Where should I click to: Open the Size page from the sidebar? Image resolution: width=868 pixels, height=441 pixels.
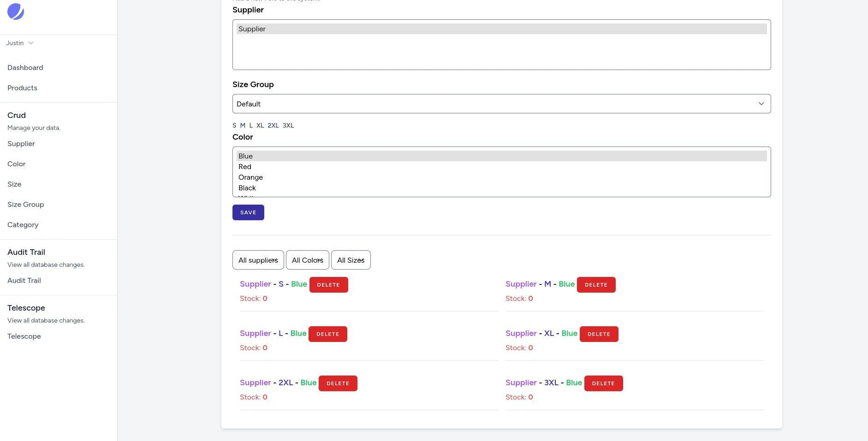14,184
